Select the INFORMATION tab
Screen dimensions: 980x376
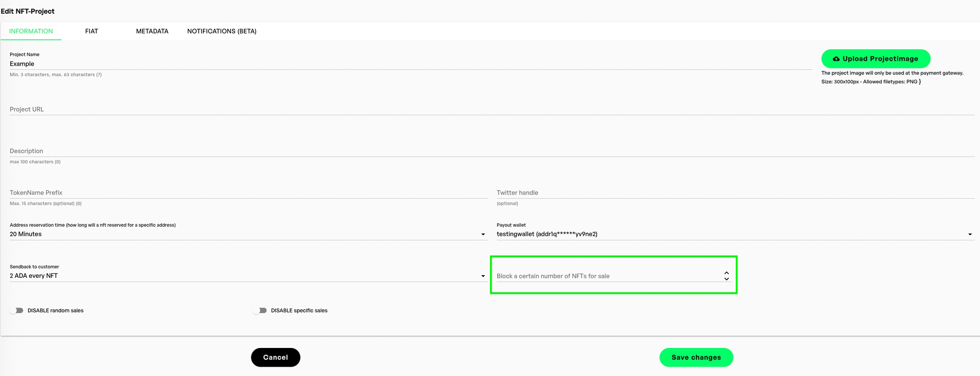tap(31, 31)
